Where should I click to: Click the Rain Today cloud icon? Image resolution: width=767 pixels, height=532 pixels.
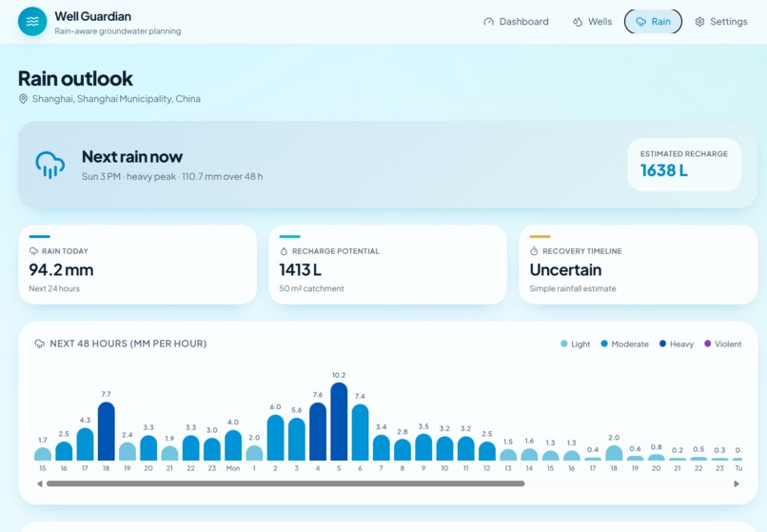(x=33, y=251)
